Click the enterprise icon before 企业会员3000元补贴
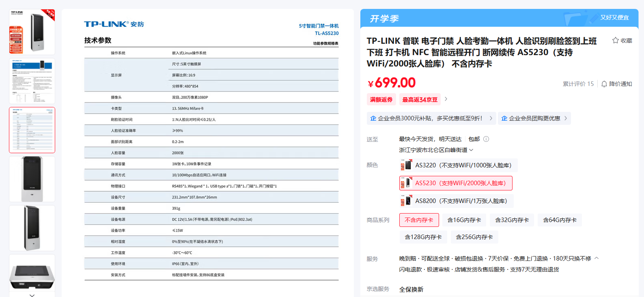This screenshot has height=297, width=644. (373, 118)
